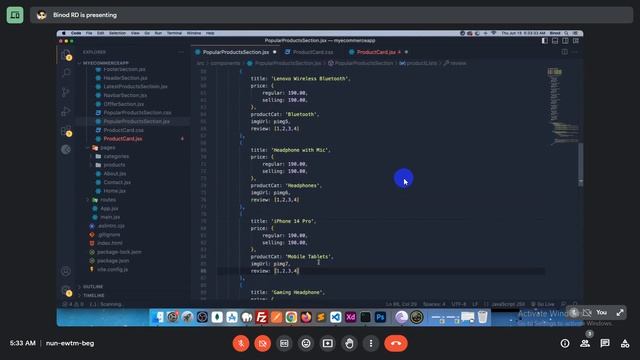Image resolution: width=640 pixels, height=360 pixels.
Task: Open HeaderSection.jsx file
Action: click(125, 78)
